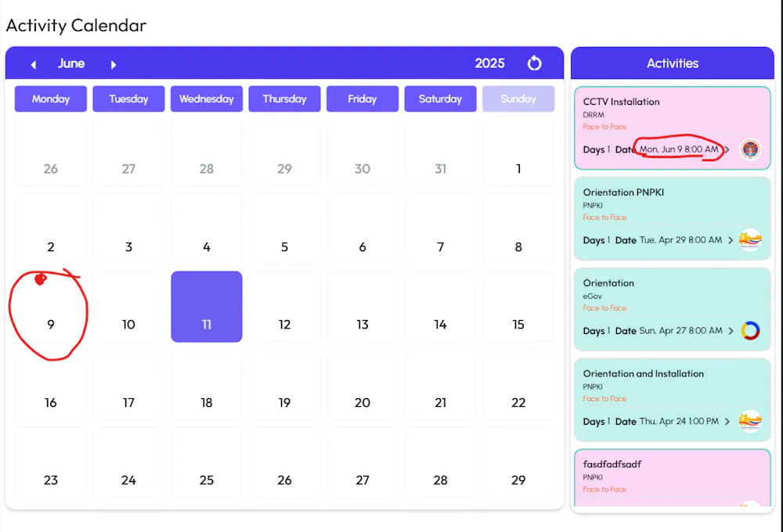This screenshot has width=783, height=532.
Task: Select June 20 date cell
Action: [362, 384]
